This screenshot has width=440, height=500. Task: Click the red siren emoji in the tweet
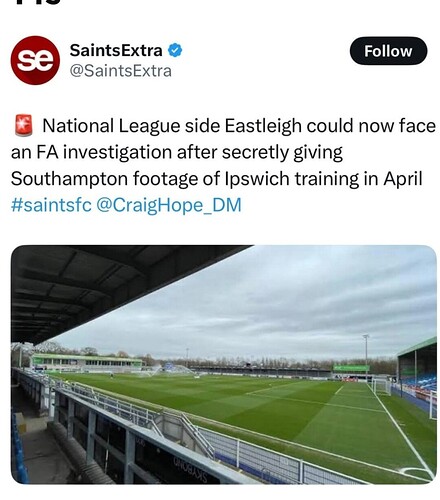click(24, 126)
